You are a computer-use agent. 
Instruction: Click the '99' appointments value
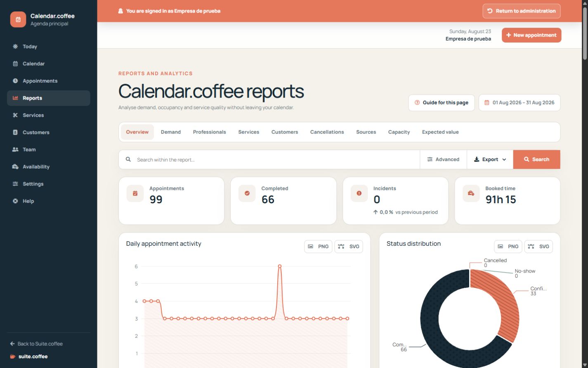156,199
